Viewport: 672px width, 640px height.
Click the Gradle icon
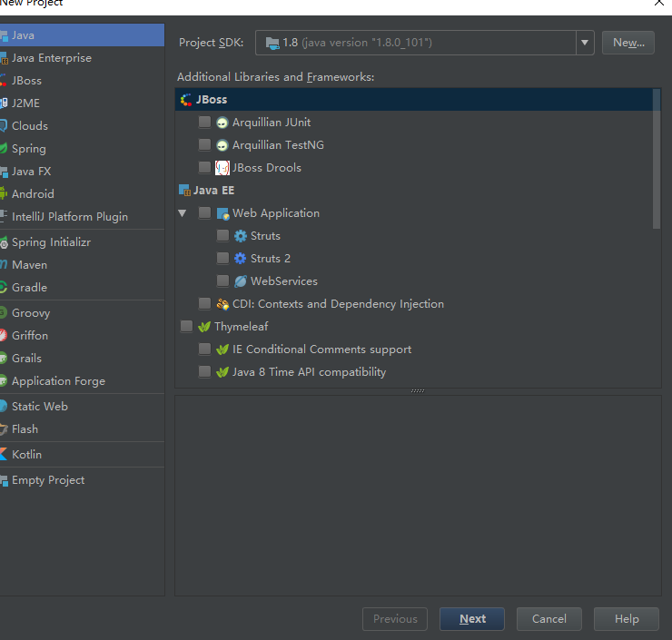(x=4, y=288)
